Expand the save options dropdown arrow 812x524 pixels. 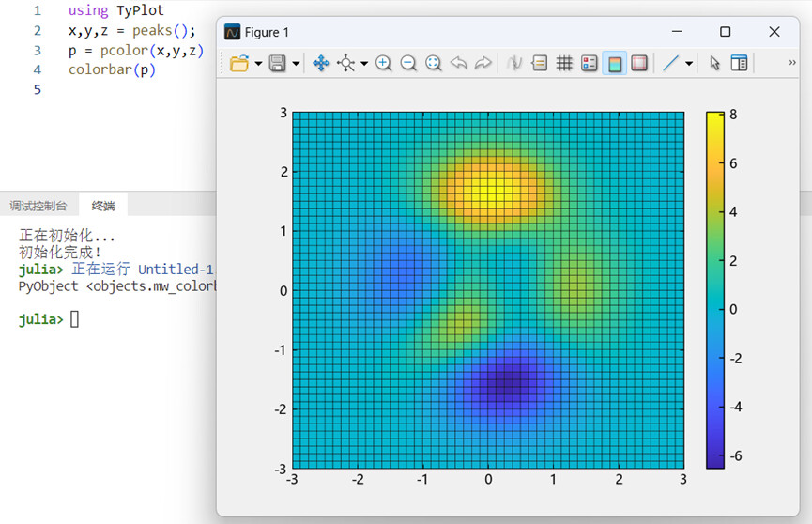[x=296, y=64]
